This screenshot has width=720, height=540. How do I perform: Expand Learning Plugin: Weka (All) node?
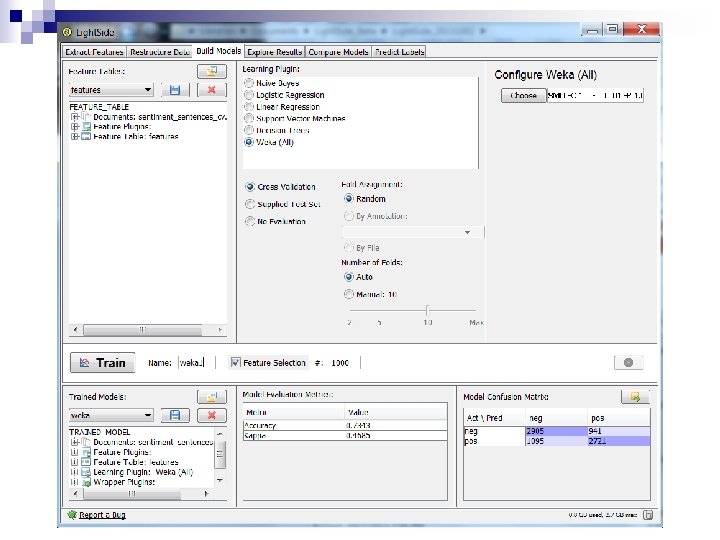75,472
